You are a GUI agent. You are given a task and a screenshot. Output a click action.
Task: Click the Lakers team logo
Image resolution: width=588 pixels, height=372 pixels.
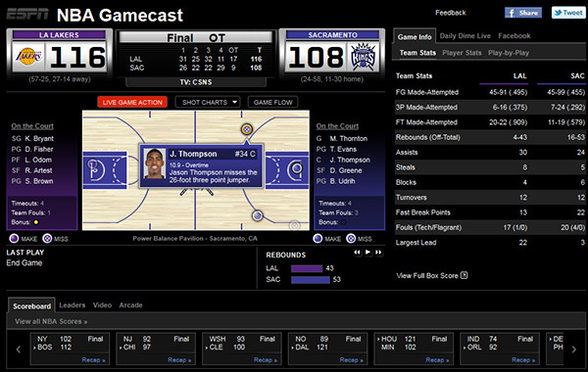pos(28,57)
